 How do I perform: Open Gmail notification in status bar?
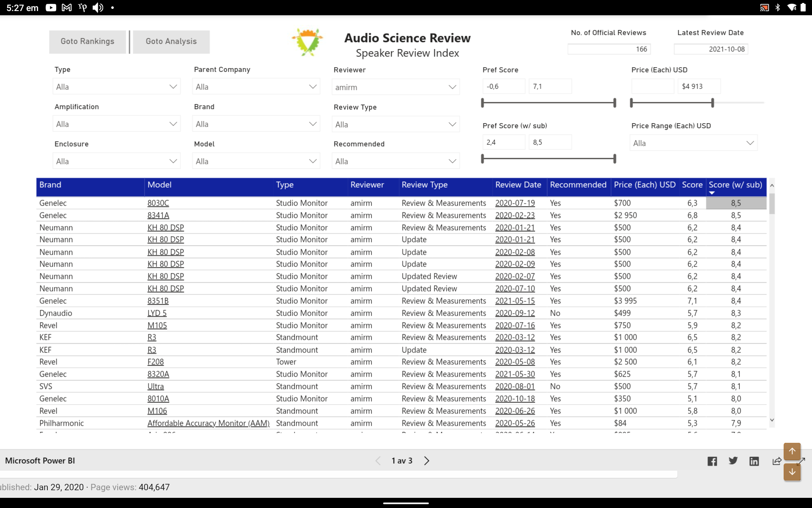(x=66, y=8)
